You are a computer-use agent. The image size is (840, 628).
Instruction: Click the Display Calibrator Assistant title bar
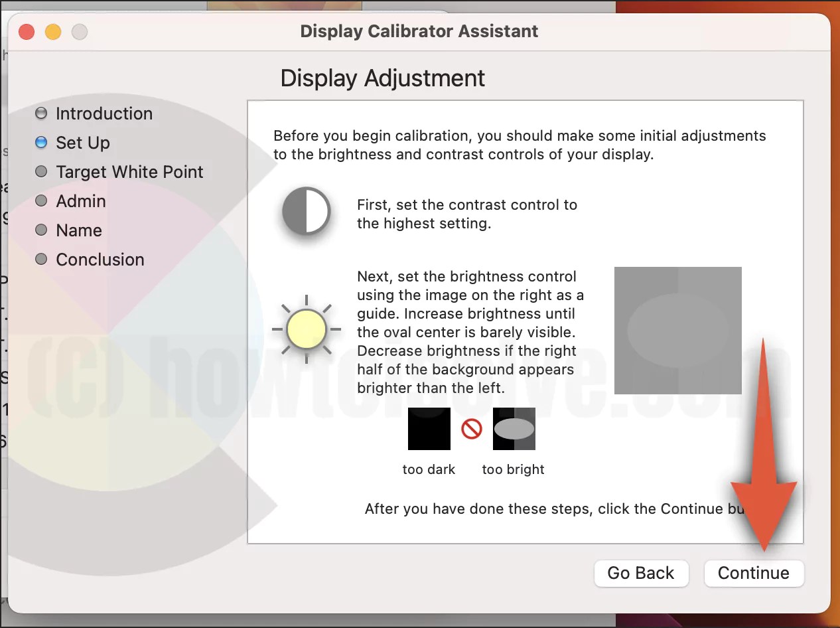[x=419, y=31]
